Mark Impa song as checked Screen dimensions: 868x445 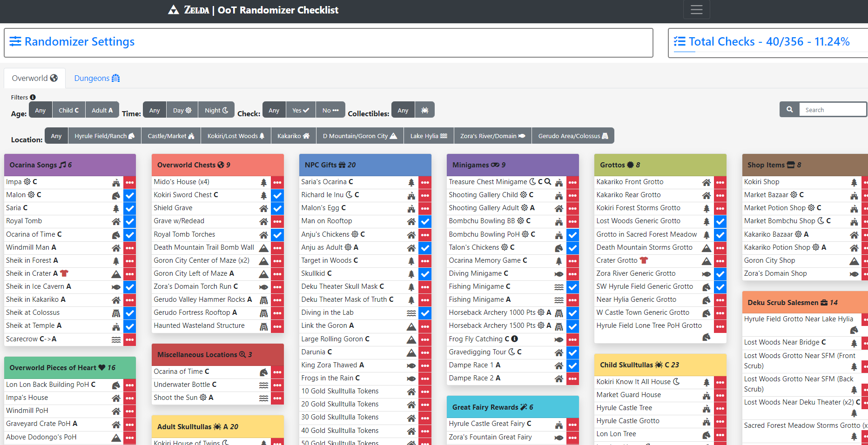[x=130, y=182]
